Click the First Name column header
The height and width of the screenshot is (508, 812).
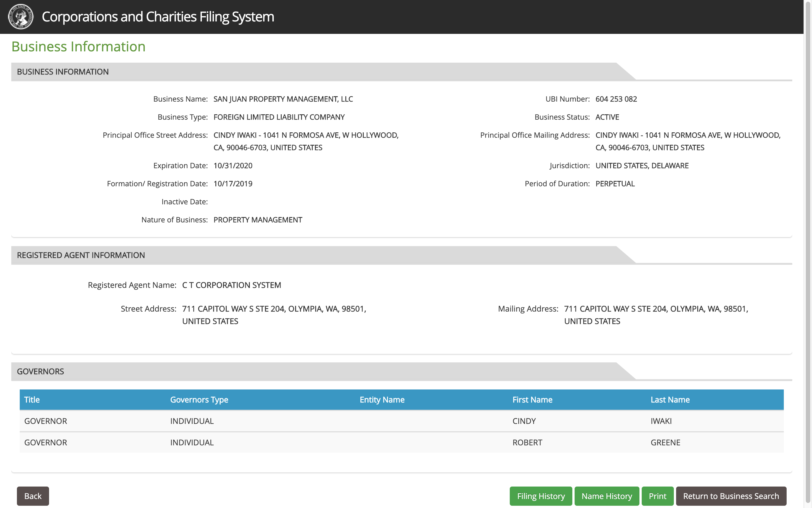point(532,399)
